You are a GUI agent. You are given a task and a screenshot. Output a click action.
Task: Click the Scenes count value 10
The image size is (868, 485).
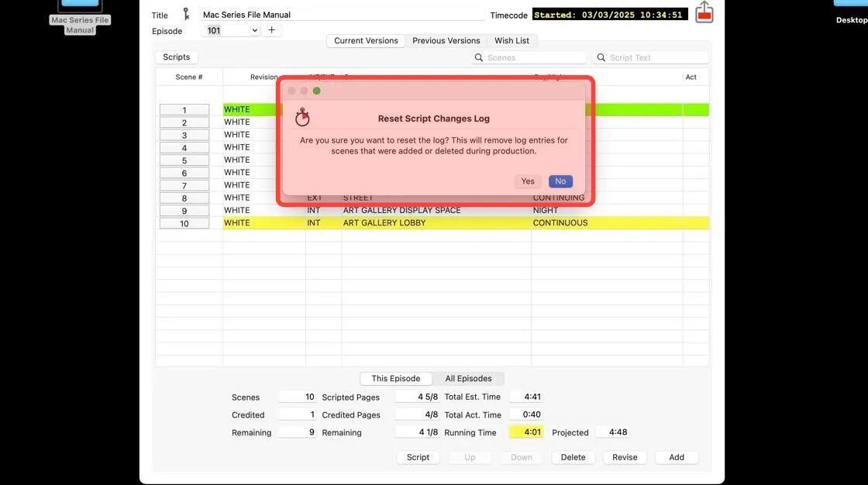click(298, 397)
